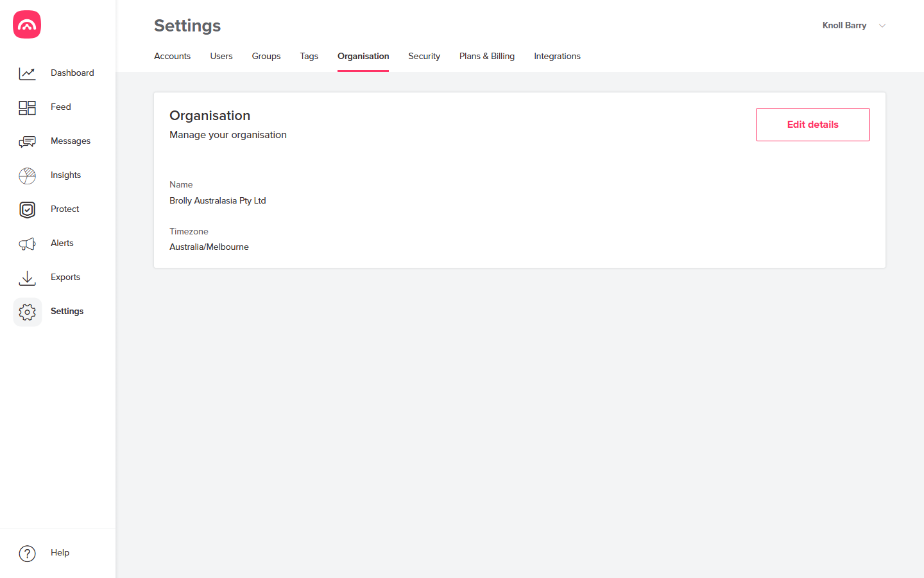Click the 'Name' field label

[181, 184]
